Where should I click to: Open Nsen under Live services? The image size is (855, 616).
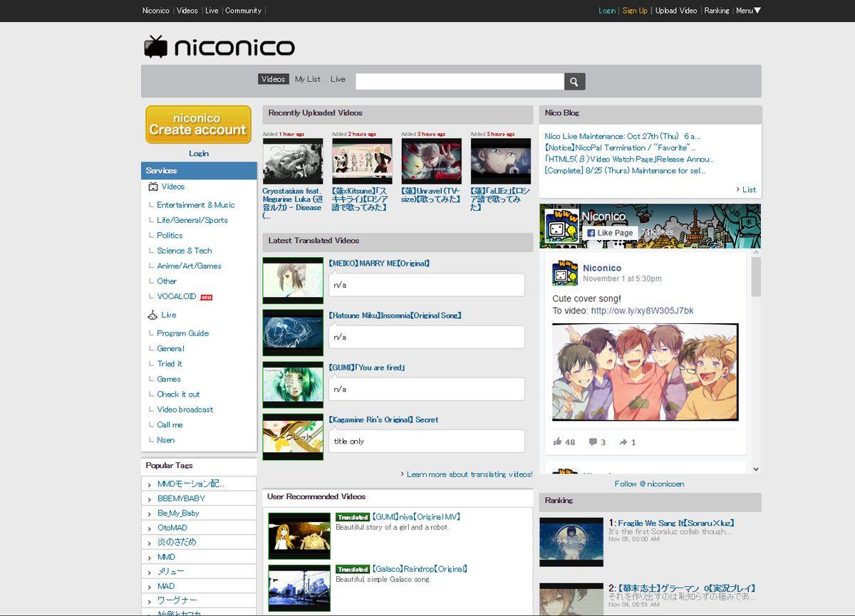pos(165,440)
